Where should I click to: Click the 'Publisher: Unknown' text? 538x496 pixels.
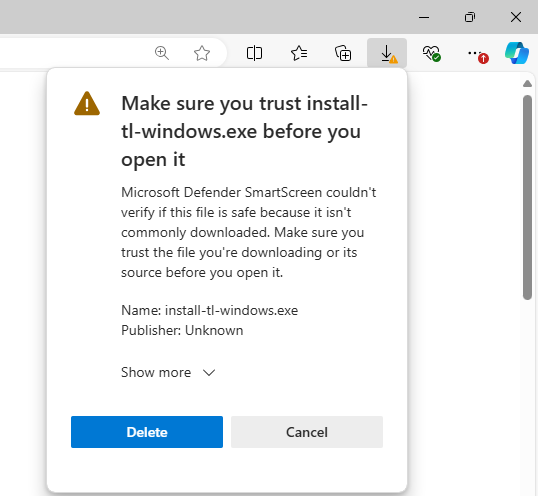pyautogui.click(x=182, y=330)
